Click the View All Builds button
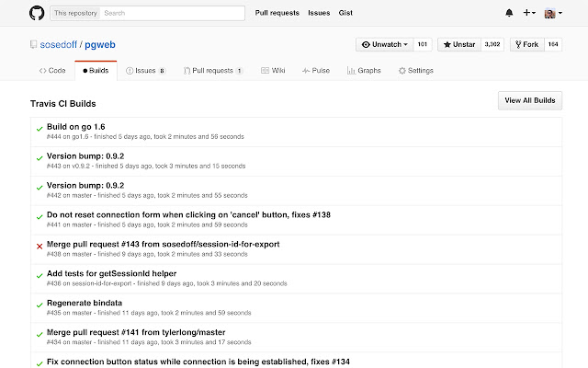Viewport: 588px width, 368px height. coord(530,100)
